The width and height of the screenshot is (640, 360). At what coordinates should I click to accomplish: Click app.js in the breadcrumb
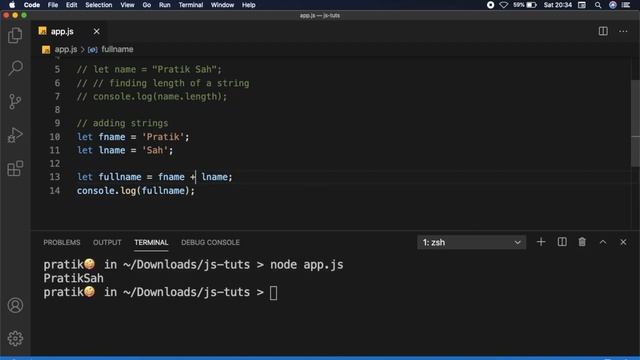point(66,49)
